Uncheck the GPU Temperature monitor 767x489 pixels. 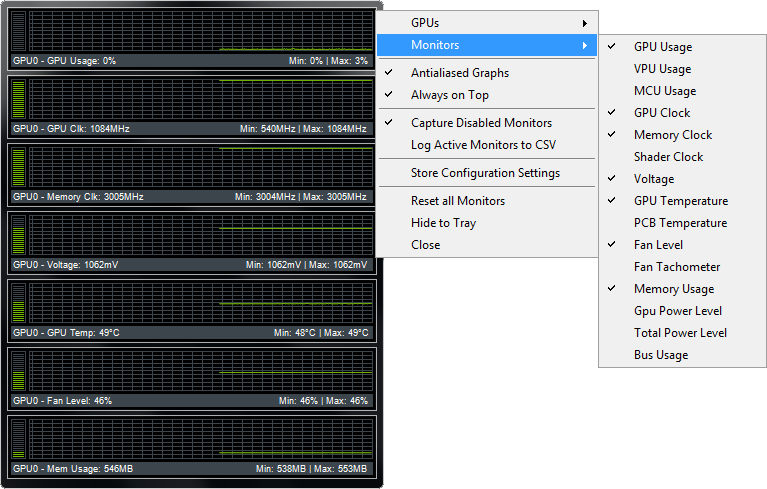pos(682,201)
